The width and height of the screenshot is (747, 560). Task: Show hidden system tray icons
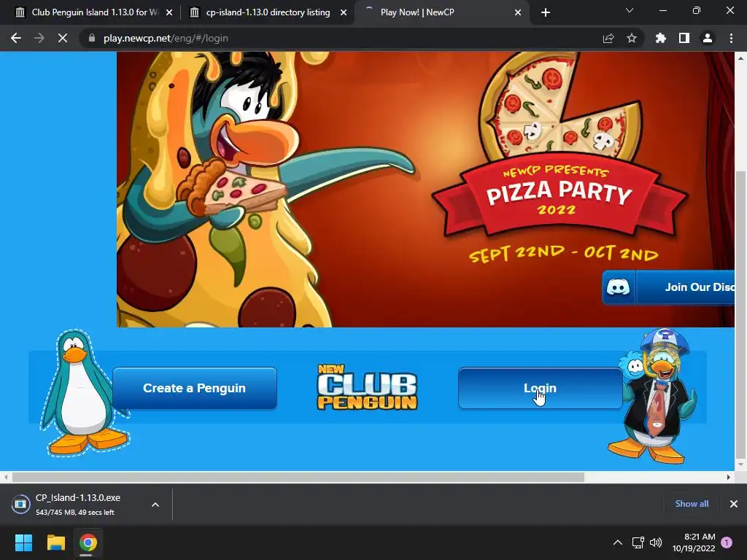click(x=617, y=542)
